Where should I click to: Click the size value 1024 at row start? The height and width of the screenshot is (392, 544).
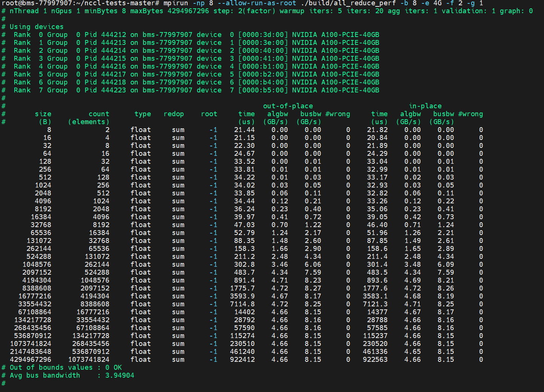coord(43,185)
